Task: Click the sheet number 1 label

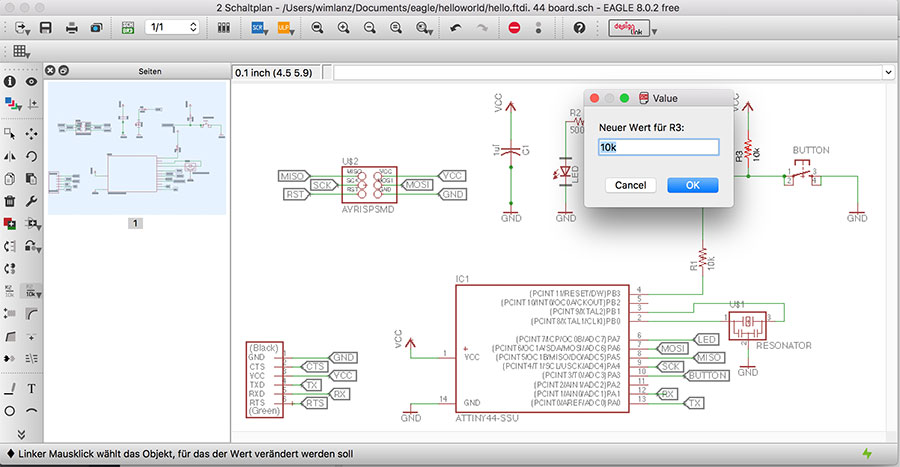Action: (135, 223)
